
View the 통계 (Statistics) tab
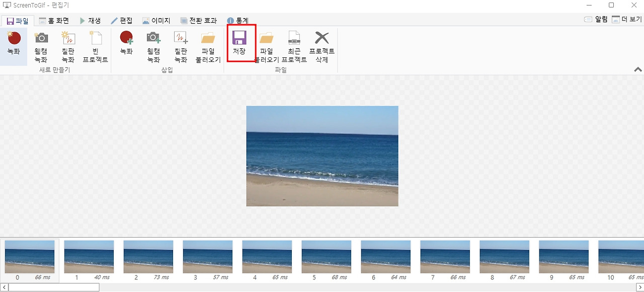pyautogui.click(x=237, y=21)
